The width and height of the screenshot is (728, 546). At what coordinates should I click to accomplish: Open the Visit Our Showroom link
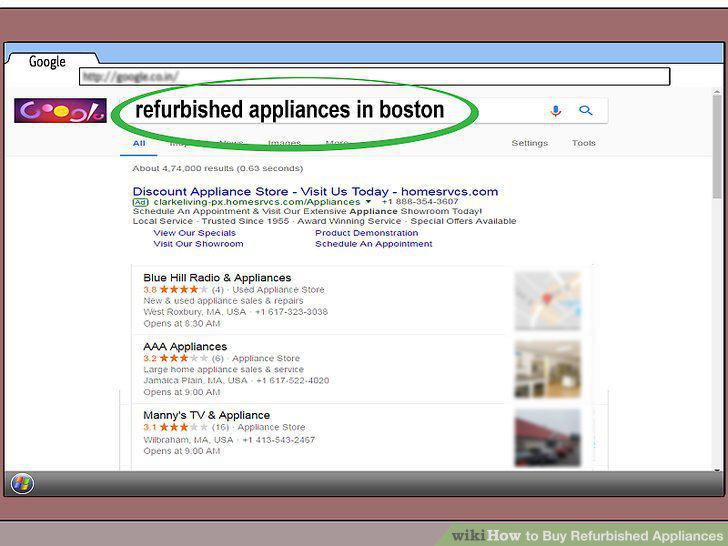click(198, 244)
